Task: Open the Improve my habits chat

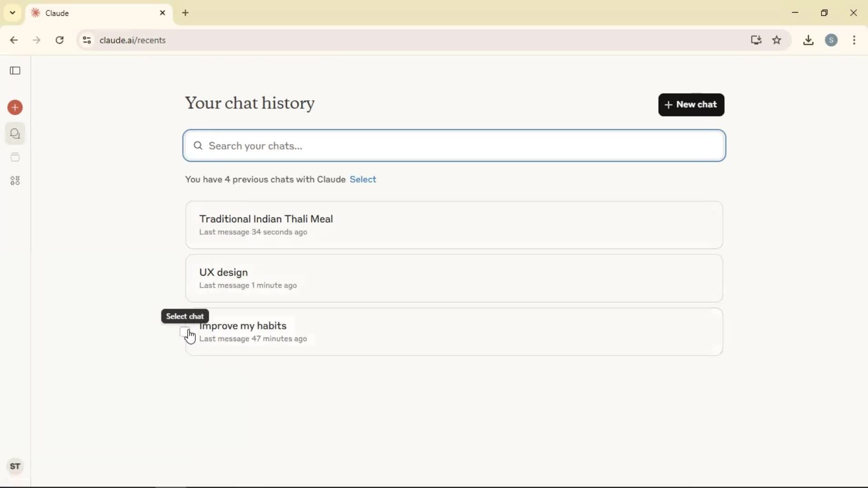Action: coord(454,332)
